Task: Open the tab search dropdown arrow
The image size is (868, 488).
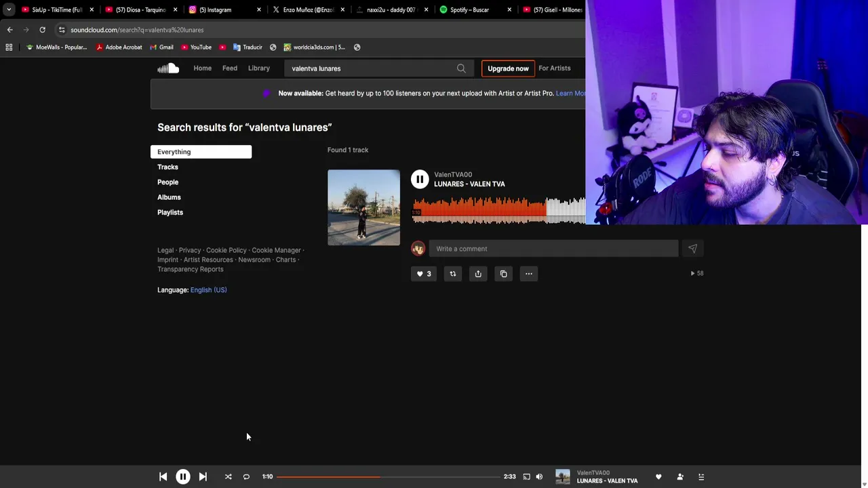Action: (9, 9)
